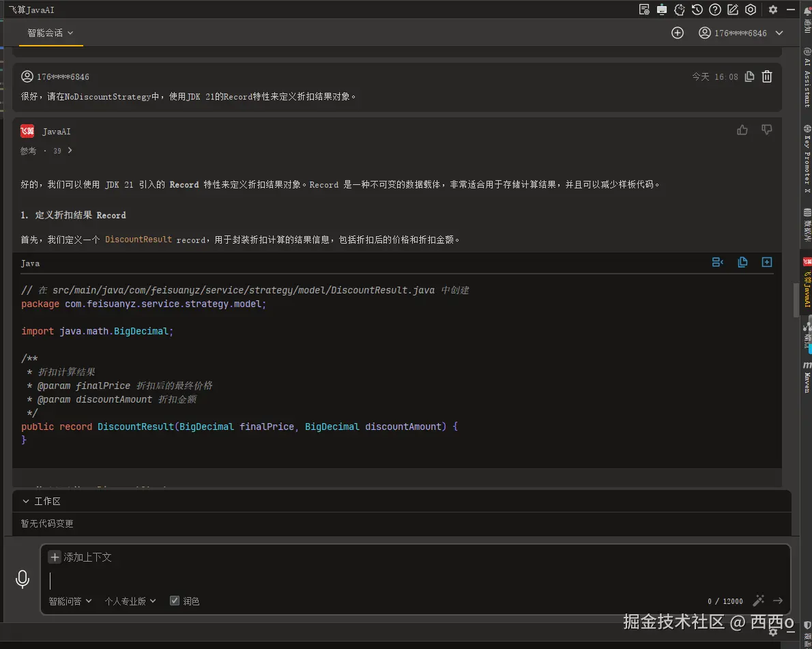Click the edit/feedback pencil icon

732,10
